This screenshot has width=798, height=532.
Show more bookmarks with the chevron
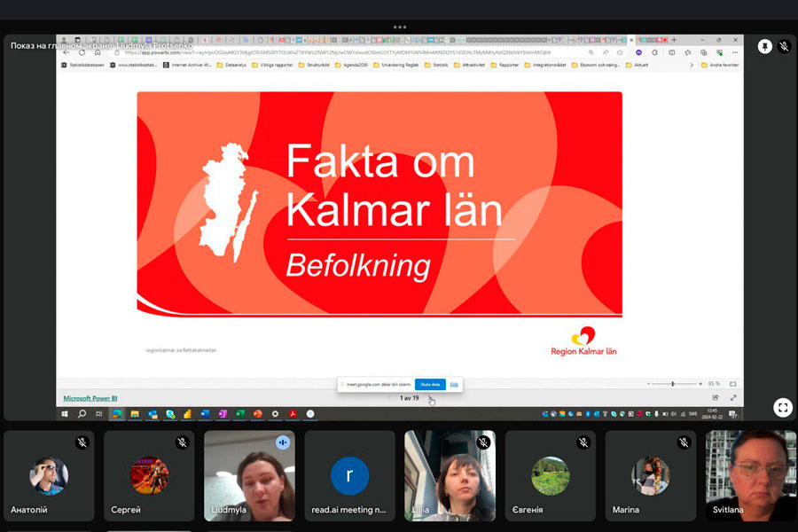pyautogui.click(x=691, y=65)
